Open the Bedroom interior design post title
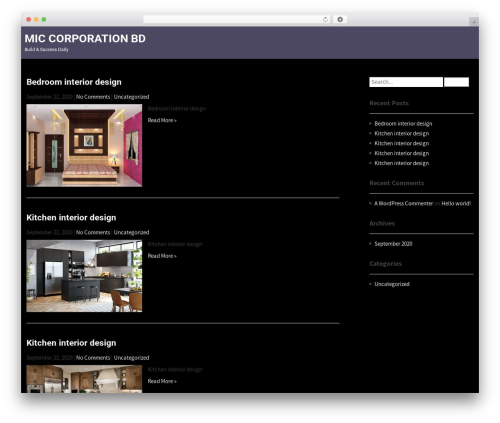This screenshot has height=423, width=500. click(74, 82)
